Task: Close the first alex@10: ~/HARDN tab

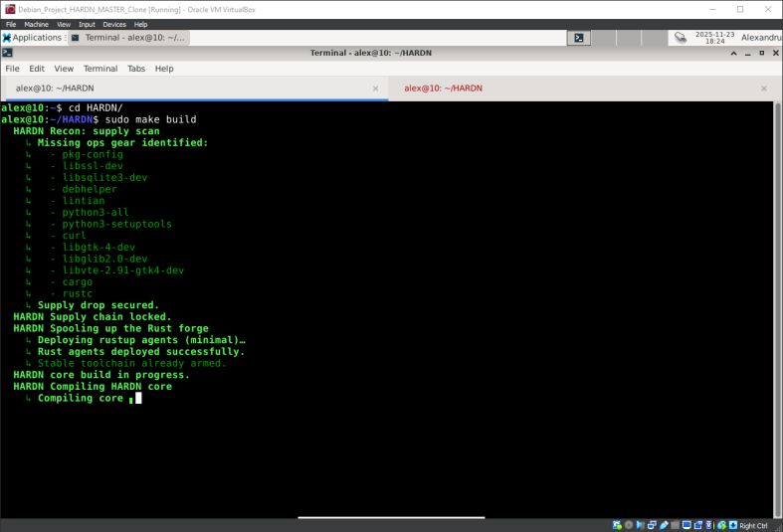Action: click(375, 89)
